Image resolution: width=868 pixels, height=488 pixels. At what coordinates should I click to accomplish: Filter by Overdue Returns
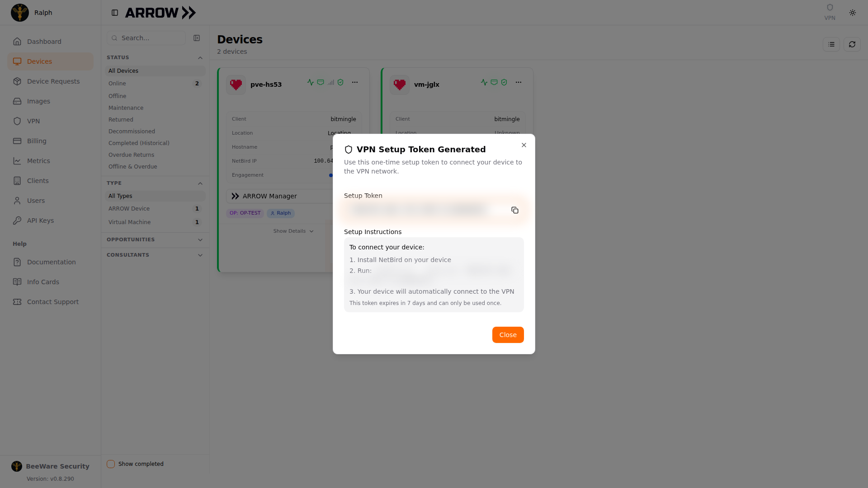click(155, 155)
